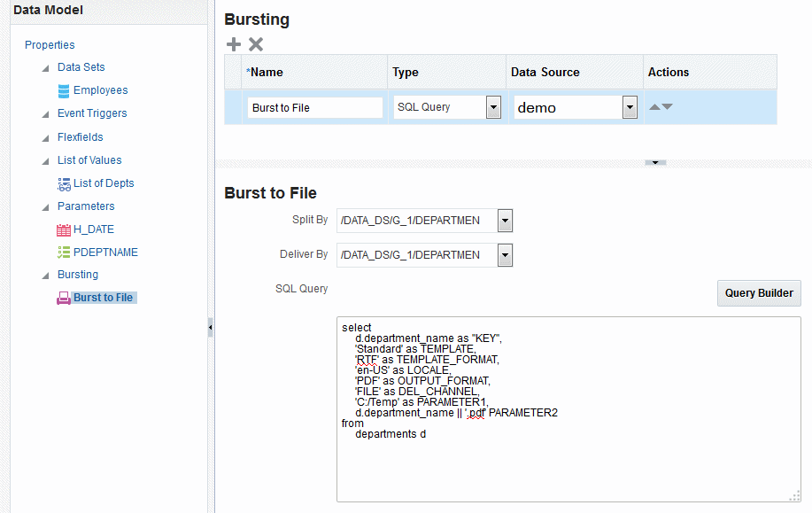Click the H_DATE calendar parameter icon
The height and width of the screenshot is (513, 812).
coord(64,229)
